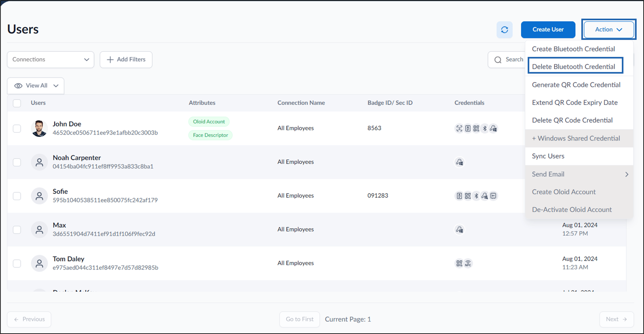This screenshot has height=334, width=644.
Task: Click Sync Users in Action menu
Action: tap(548, 156)
